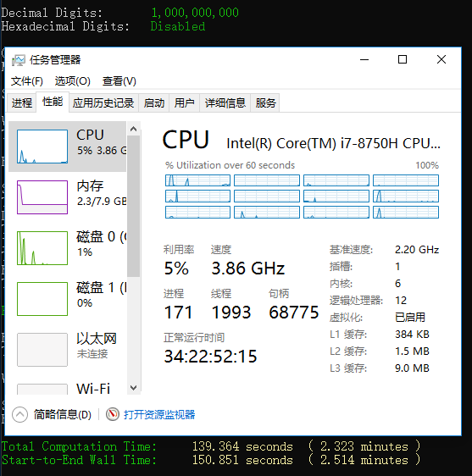Select 以太网 in the sidebar
Image resolution: width=472 pixels, height=476 pixels.
point(68,350)
